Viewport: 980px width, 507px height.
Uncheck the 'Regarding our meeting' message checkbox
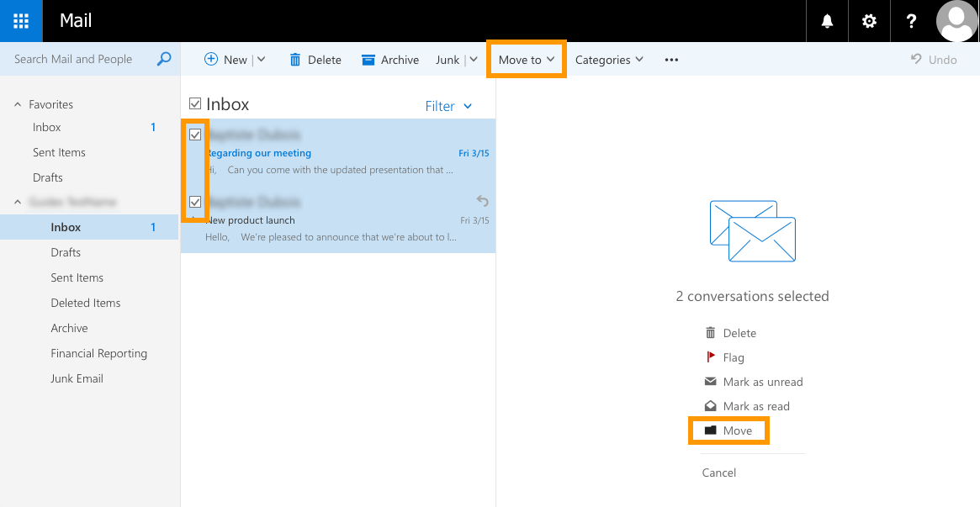coord(195,135)
